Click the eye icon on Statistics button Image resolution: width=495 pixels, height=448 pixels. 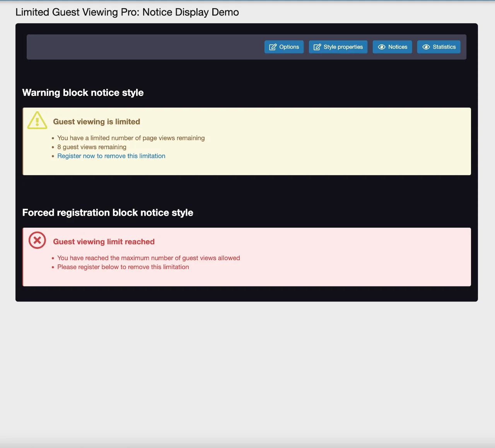[426, 47]
